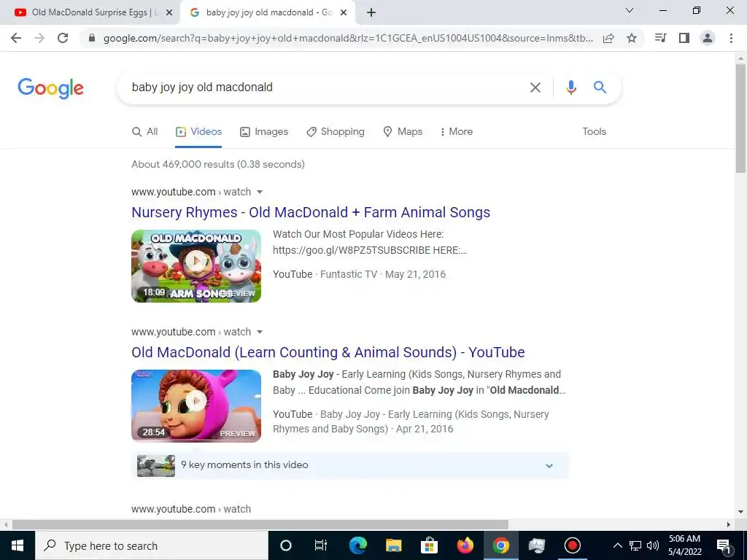The width and height of the screenshot is (747, 560).
Task: Click the About 469,000 results text
Action: point(217,164)
